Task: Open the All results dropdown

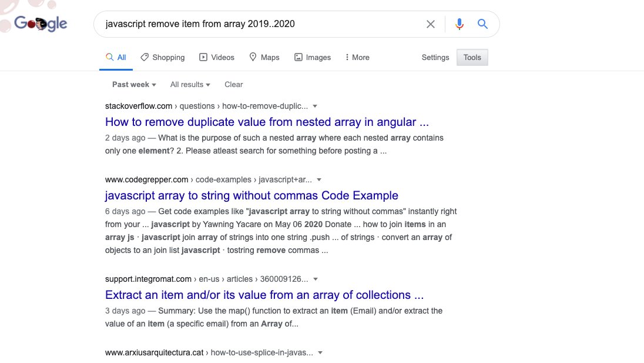Action: (x=190, y=85)
